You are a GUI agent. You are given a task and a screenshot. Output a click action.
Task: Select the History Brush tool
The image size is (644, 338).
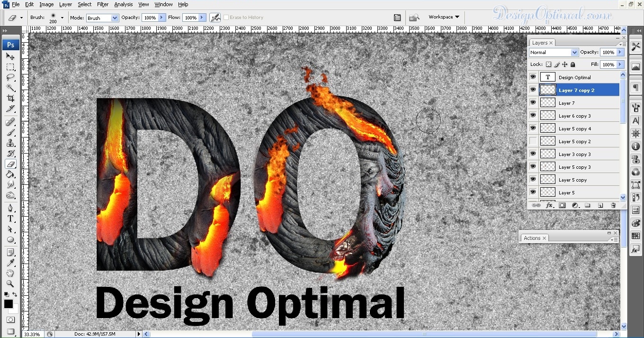click(x=10, y=154)
